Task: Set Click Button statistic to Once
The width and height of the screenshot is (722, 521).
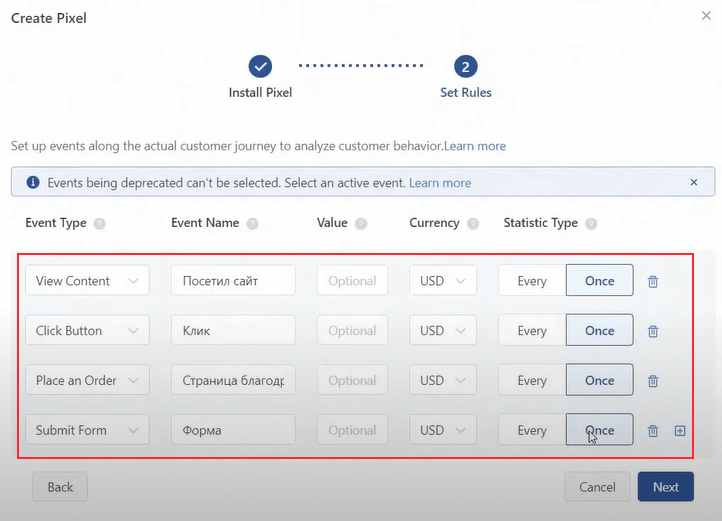Action: coord(600,331)
